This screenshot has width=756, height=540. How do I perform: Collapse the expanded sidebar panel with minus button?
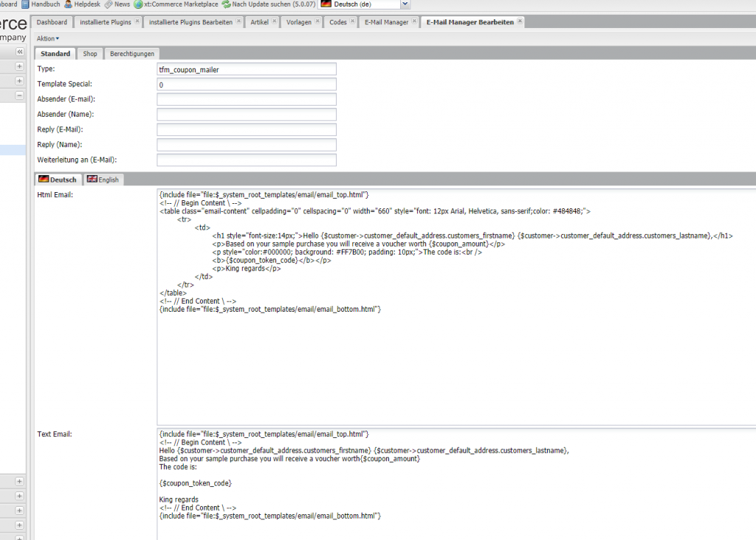(20, 95)
